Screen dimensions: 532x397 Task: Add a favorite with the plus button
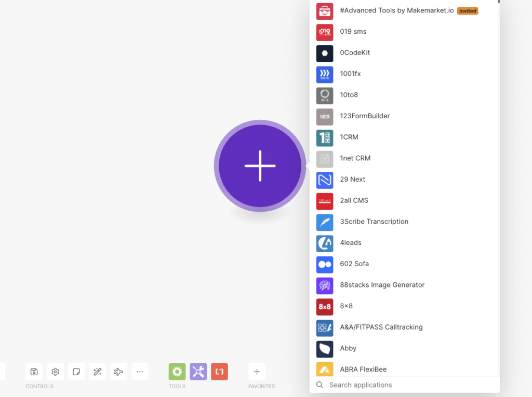click(257, 372)
